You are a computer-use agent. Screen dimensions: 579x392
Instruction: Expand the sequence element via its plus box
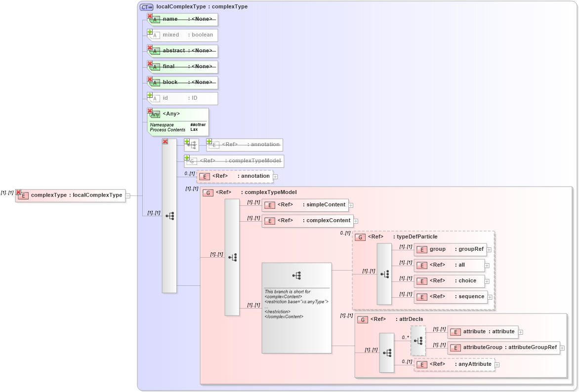point(489,296)
